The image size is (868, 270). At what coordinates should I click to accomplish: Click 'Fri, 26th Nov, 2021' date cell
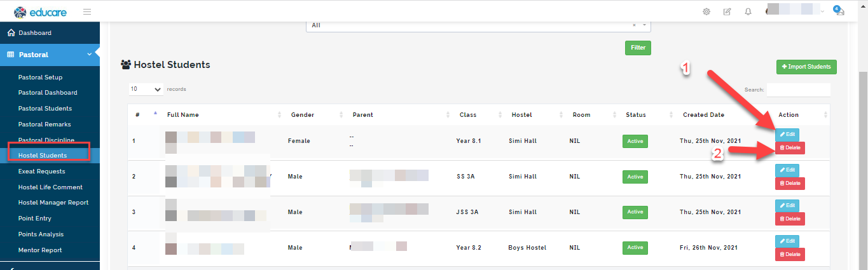tap(708, 248)
